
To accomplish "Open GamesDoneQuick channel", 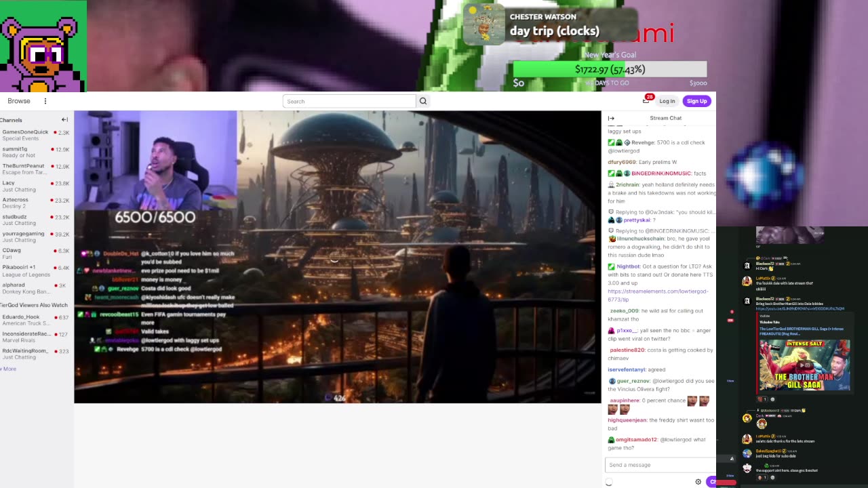I will tap(35, 135).
